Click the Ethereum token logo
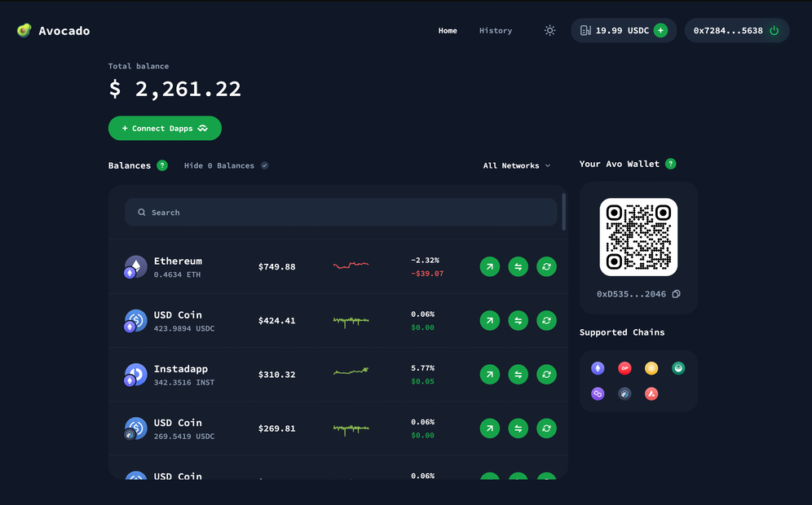Image resolution: width=812 pixels, height=505 pixels. point(135,266)
